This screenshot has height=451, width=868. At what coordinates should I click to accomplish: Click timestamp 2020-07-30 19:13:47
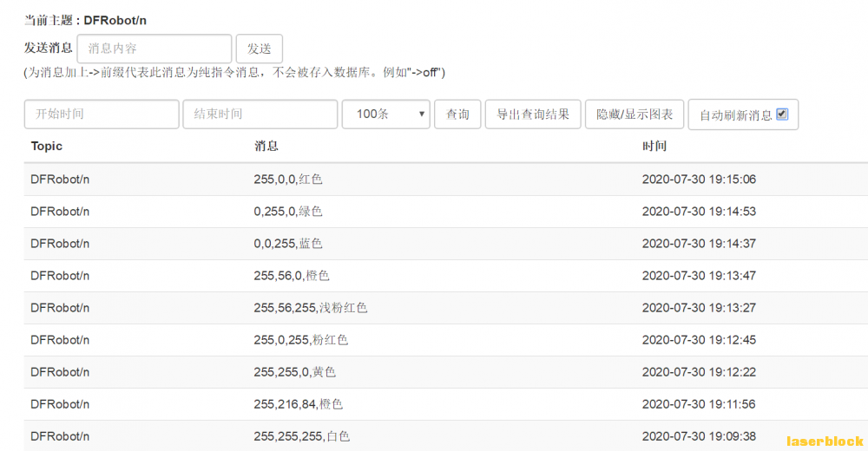click(699, 276)
